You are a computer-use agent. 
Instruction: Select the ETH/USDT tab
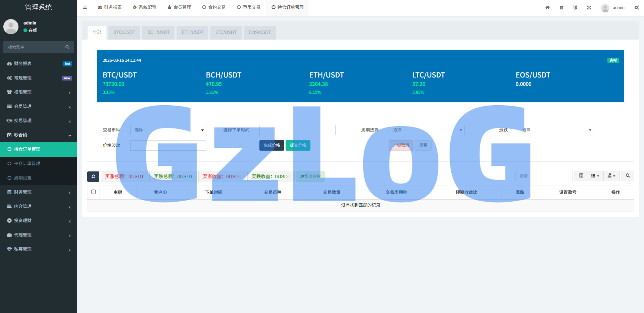tap(192, 33)
